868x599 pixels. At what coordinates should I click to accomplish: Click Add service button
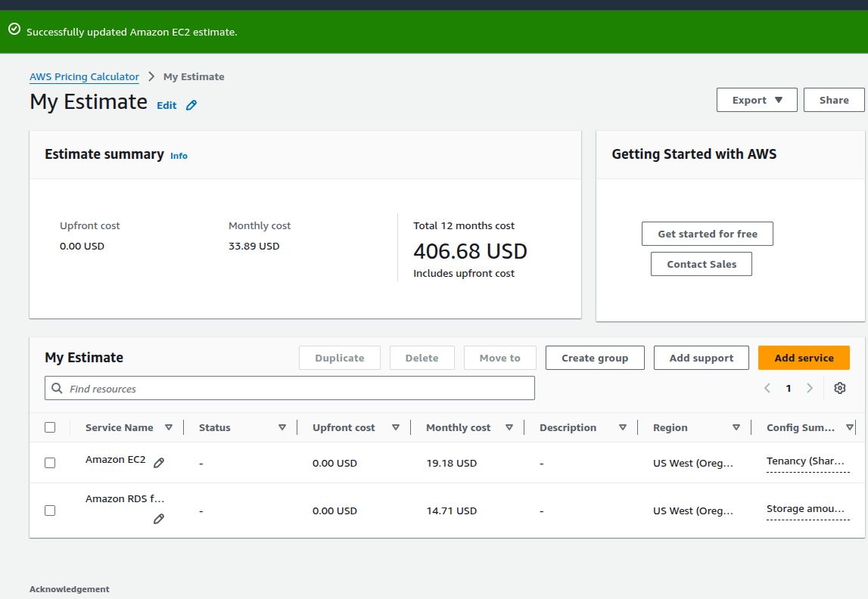804,358
